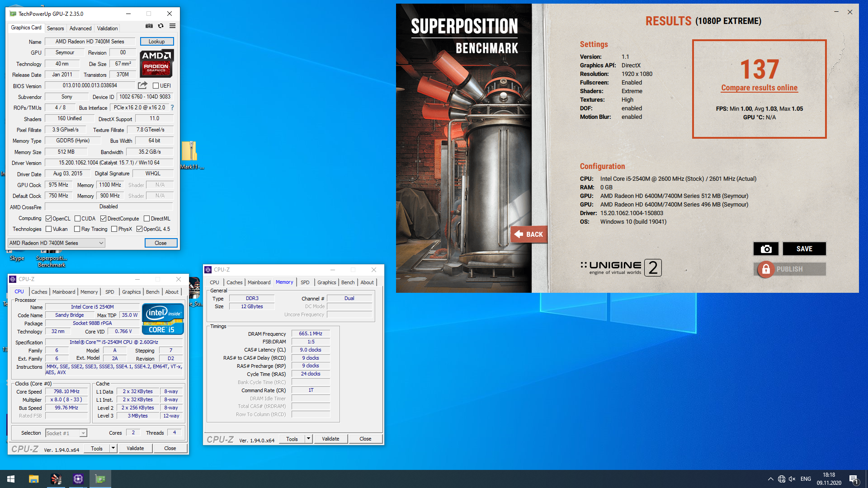Select the Superposition Benchmark desktop shortcut
The image size is (868, 488).
(x=52, y=258)
